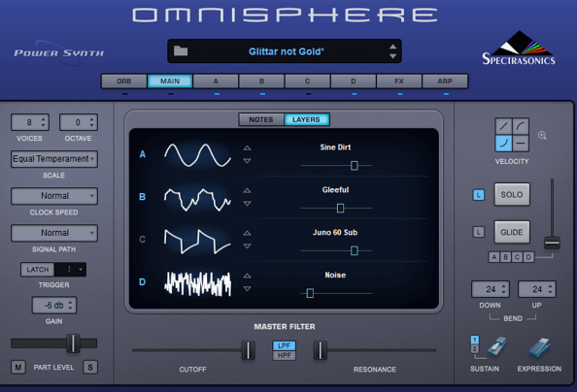The image size is (577, 392).
Task: Open the Clock Speed dropdown
Action: pyautogui.click(x=54, y=196)
